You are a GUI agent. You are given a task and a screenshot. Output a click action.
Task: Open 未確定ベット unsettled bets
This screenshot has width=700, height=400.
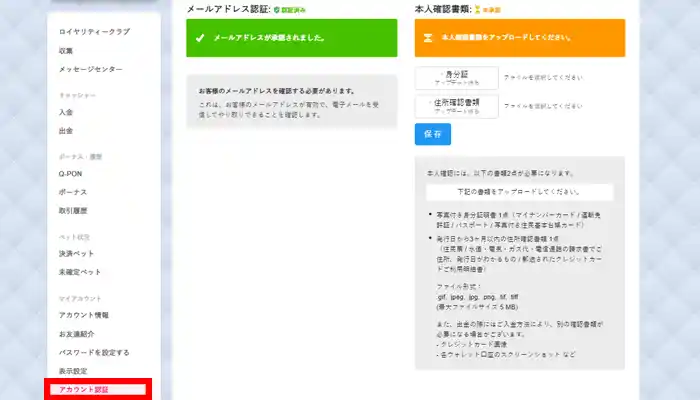78,271
